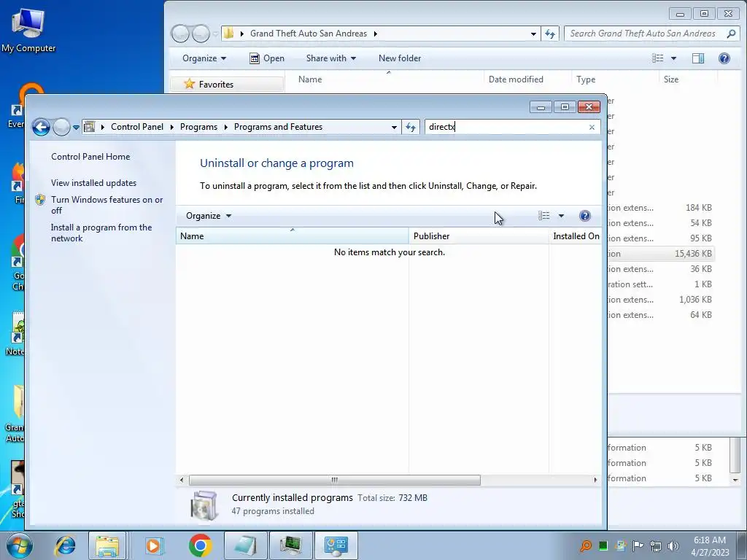Sort explorer files by Name column
The height and width of the screenshot is (560, 747).
pos(388,79)
